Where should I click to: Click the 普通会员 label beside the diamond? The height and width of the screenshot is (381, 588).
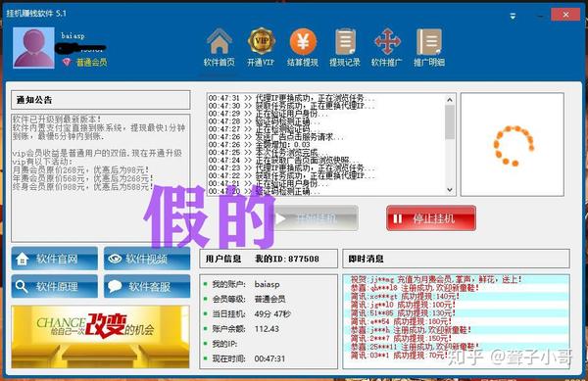point(91,62)
